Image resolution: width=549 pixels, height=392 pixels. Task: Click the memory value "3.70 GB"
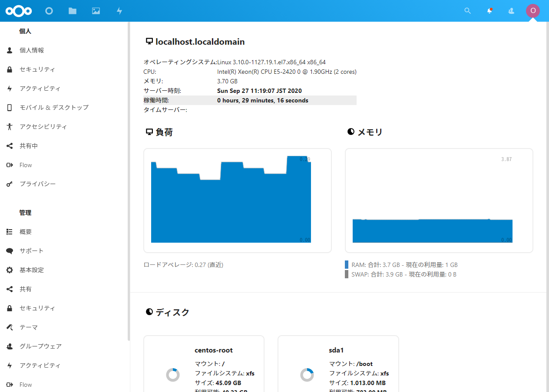(227, 81)
